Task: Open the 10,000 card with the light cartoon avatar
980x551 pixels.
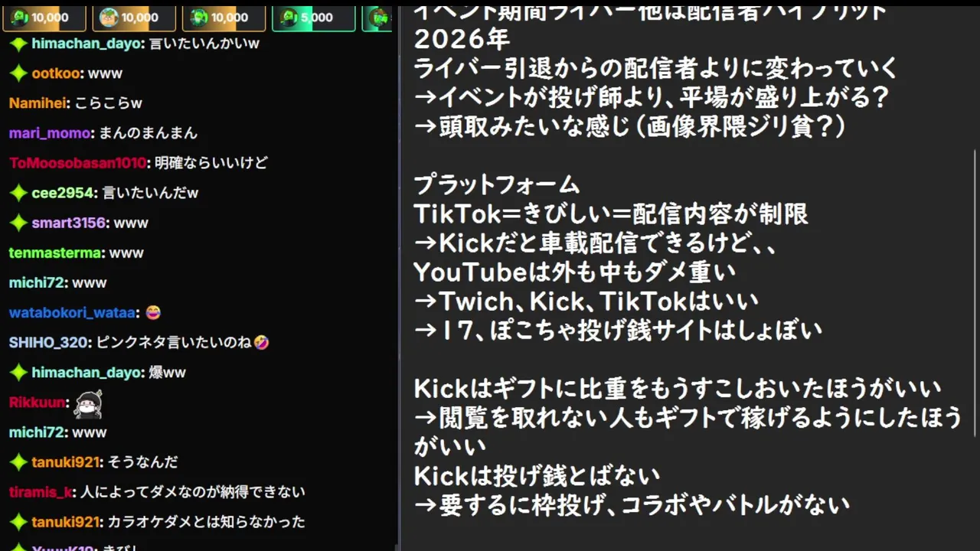Action: (x=134, y=18)
